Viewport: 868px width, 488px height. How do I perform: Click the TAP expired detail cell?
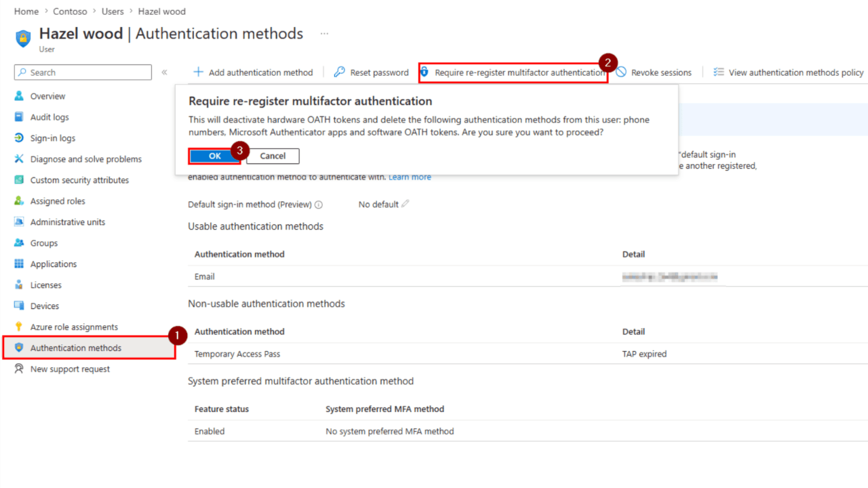pyautogui.click(x=644, y=354)
